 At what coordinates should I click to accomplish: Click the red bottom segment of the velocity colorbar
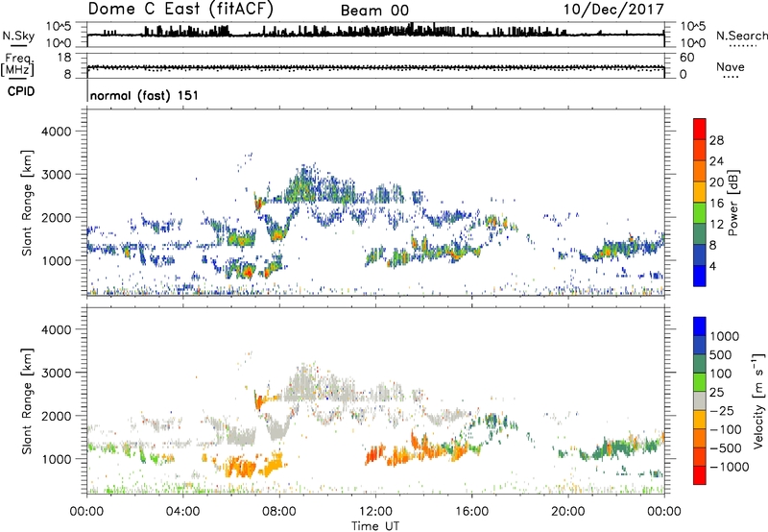tap(700, 475)
